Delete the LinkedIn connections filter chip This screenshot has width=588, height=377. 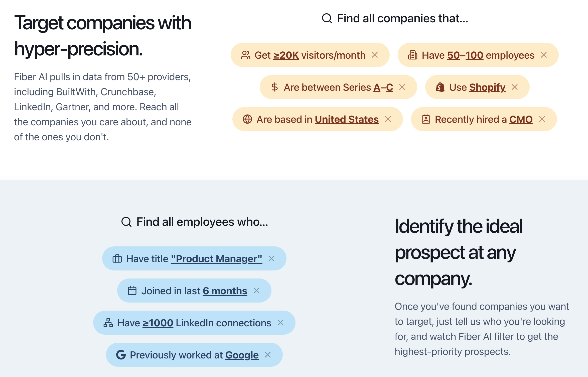280,323
